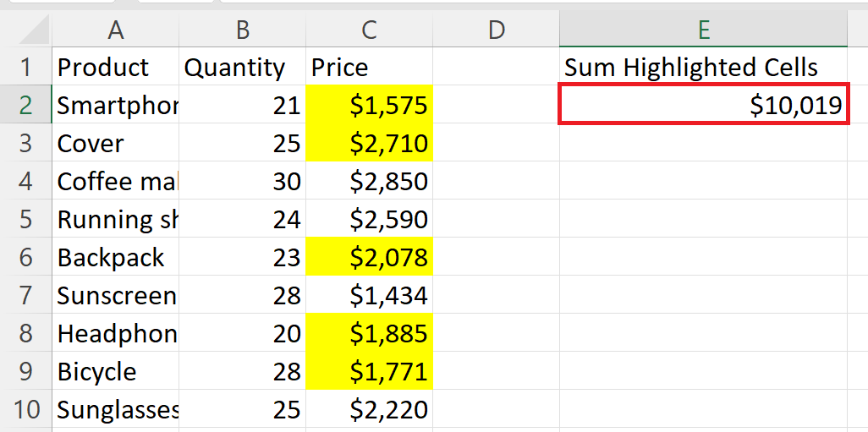Image resolution: width=868 pixels, height=432 pixels.
Task: Click the Quantity header cell
Action: click(243, 67)
